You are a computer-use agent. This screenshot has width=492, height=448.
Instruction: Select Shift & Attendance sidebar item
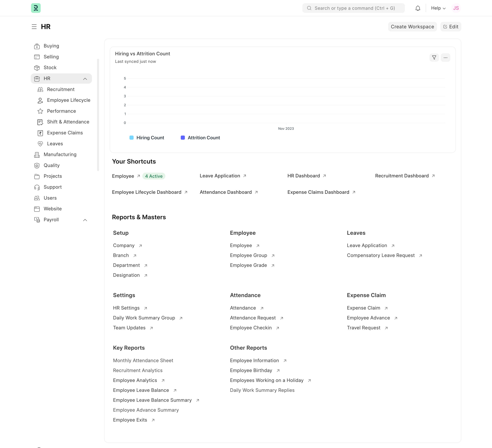tap(68, 122)
